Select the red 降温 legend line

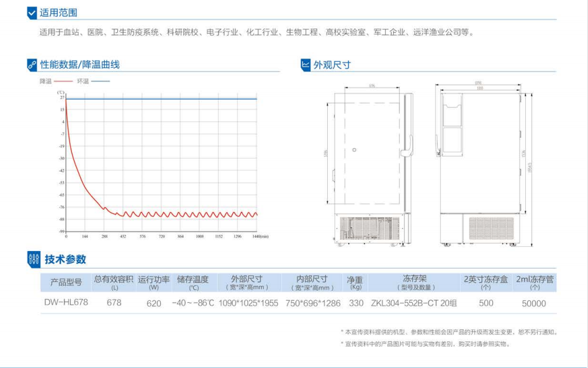(63, 81)
